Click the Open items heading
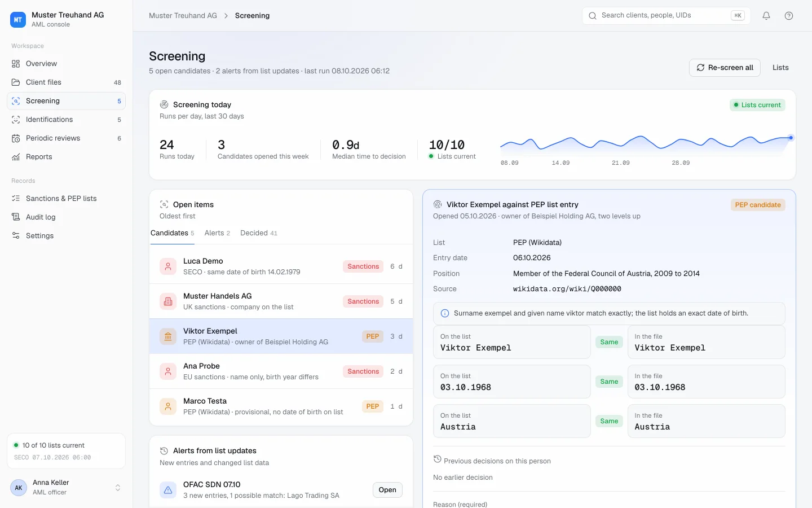Image resolution: width=812 pixels, height=508 pixels. [x=193, y=205]
